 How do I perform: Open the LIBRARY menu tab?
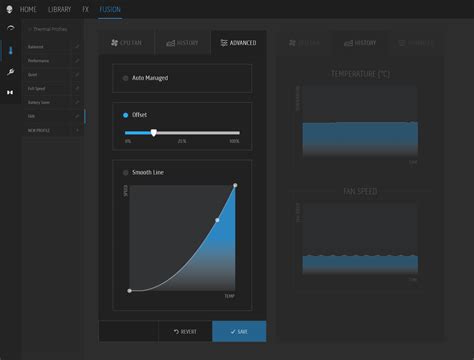(x=59, y=9)
